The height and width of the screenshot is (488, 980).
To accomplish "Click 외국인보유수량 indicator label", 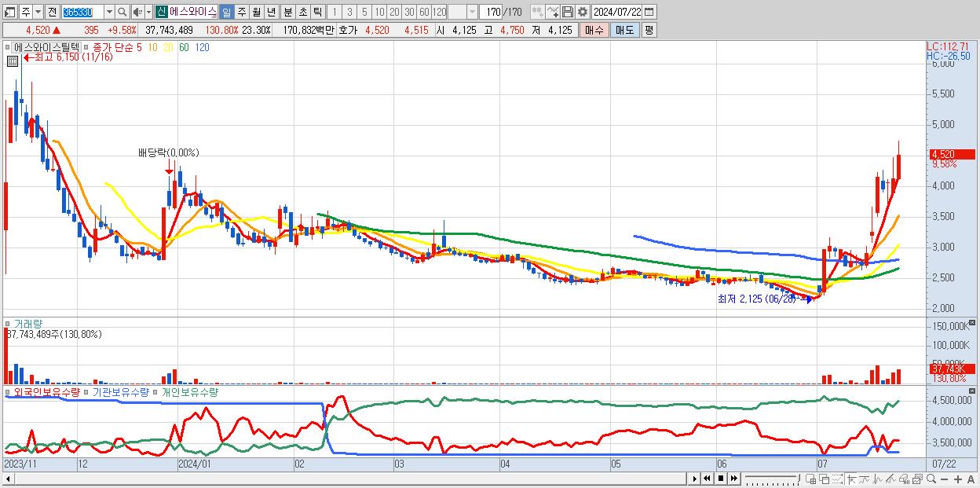I will 46,392.
